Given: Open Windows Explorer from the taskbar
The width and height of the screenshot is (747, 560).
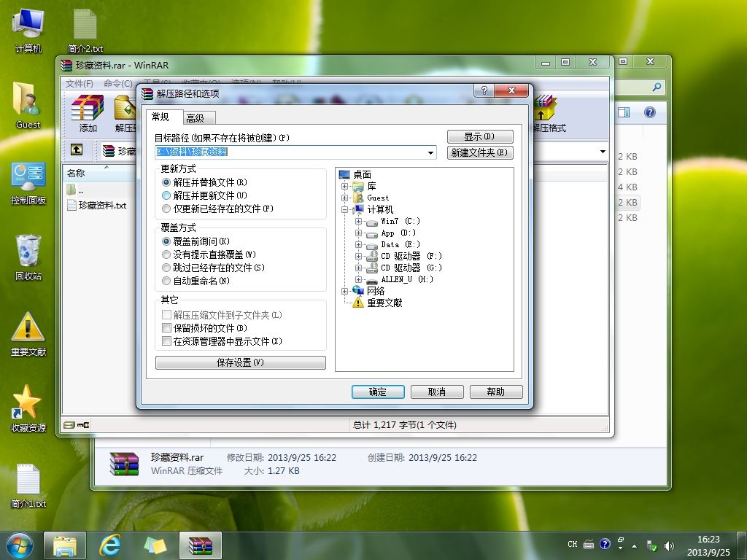Looking at the screenshot, I should [65, 545].
